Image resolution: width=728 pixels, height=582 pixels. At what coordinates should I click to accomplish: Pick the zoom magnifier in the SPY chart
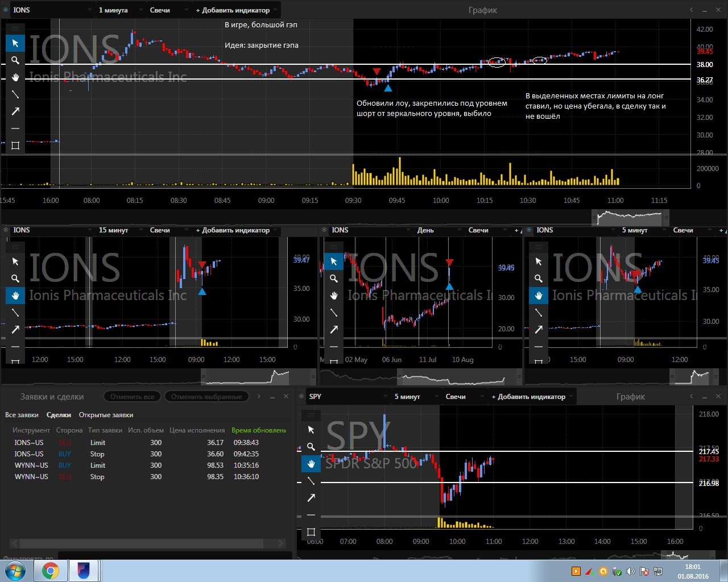[x=311, y=447]
